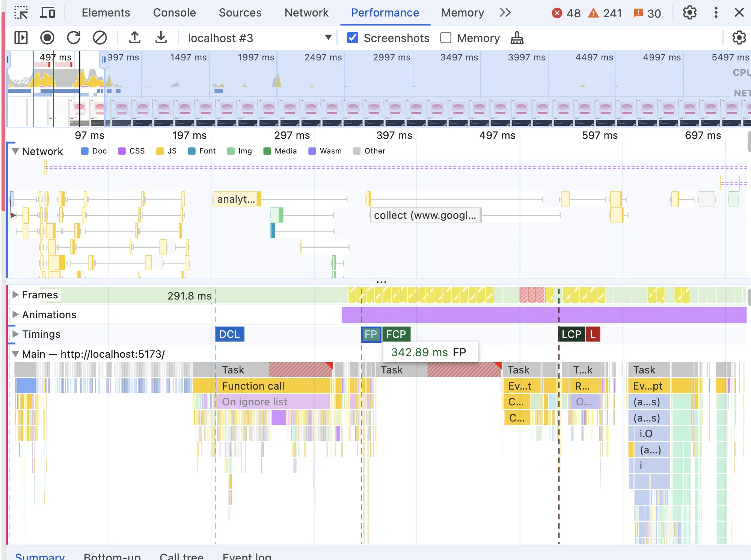The height and width of the screenshot is (560, 751).
Task: Clear the performance recording
Action: [x=100, y=38]
